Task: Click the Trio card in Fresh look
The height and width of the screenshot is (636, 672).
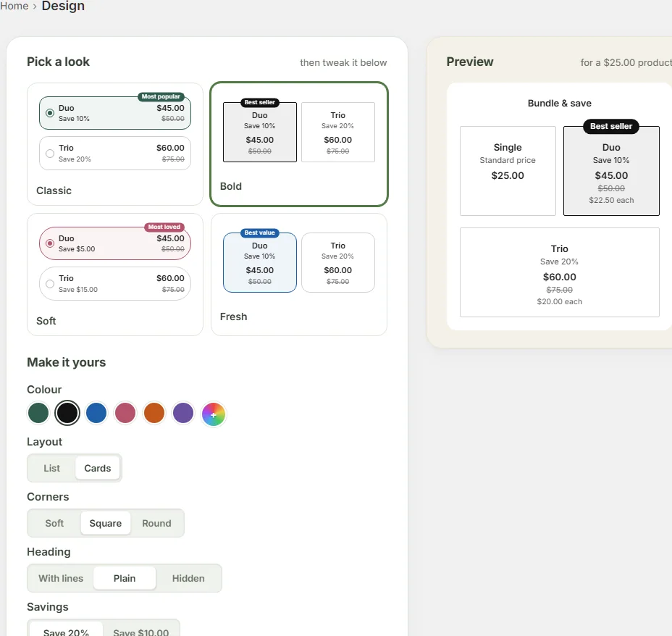Action: 338,262
